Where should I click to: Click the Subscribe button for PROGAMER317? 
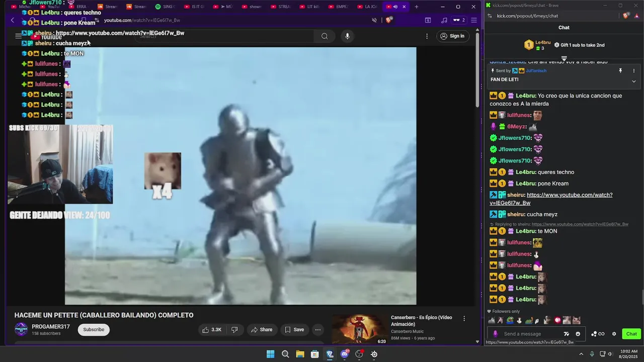point(94,330)
